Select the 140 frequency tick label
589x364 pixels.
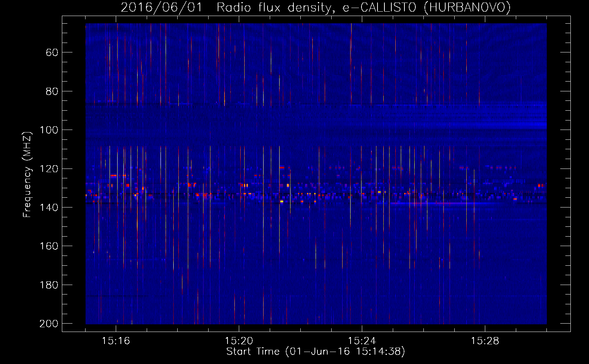[49, 207]
